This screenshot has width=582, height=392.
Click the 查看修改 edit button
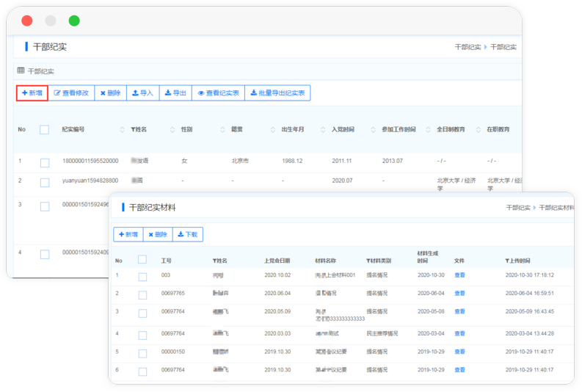pos(71,93)
